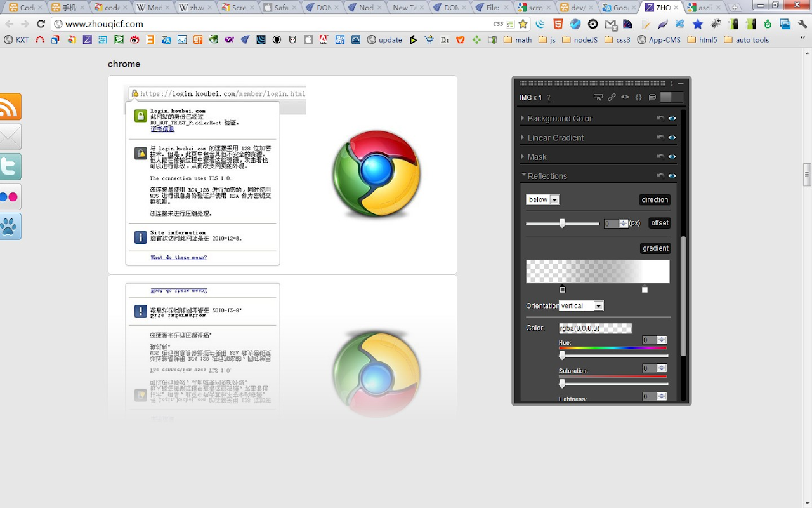The image size is (812, 508).
Task: Click the chain link icon in panel
Action: coord(612,97)
